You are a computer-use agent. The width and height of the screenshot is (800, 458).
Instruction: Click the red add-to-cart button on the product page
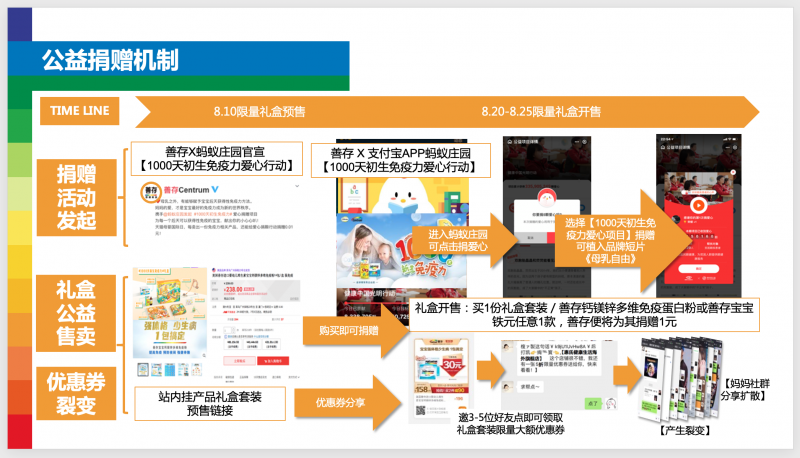click(x=273, y=361)
